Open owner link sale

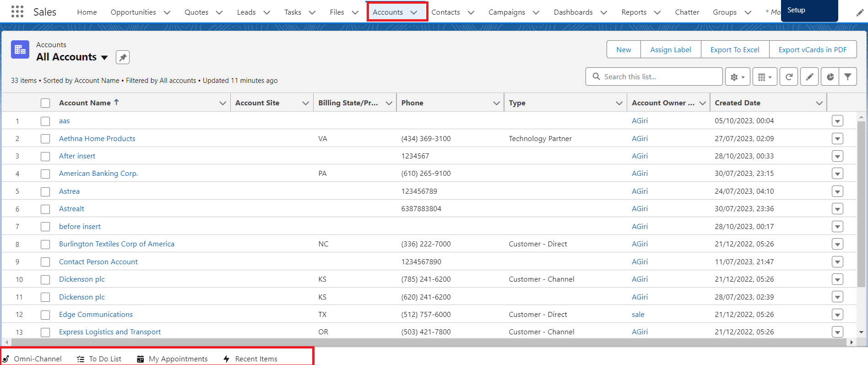click(x=638, y=315)
